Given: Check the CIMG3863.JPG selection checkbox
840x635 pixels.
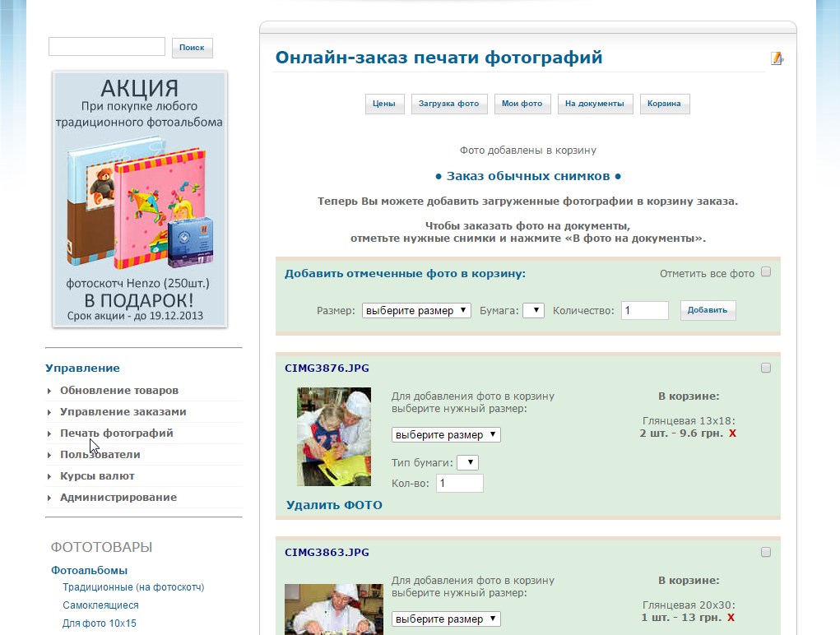Looking at the screenshot, I should tap(766, 552).
